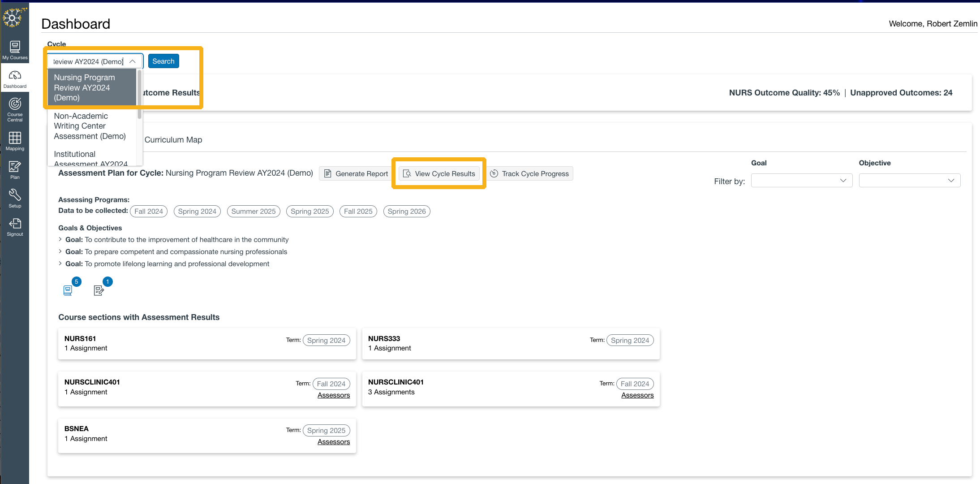Viewport: 980px width, 484px height.
Task: Switch to Curriculum Map tab
Action: pos(173,140)
